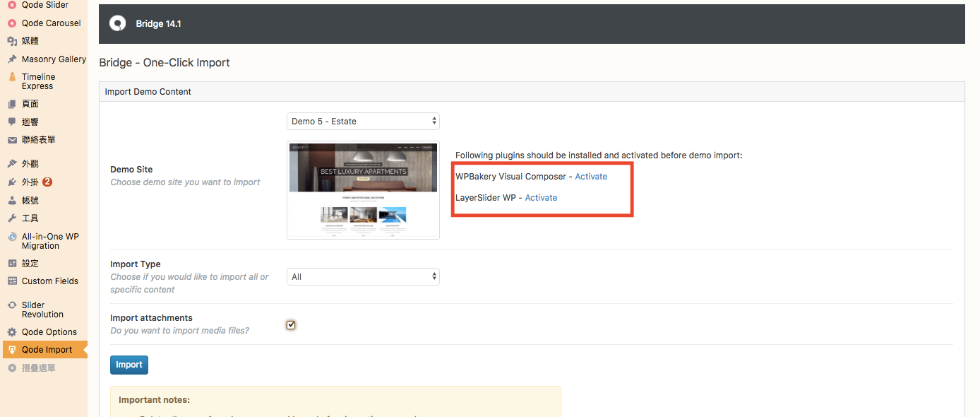The width and height of the screenshot is (980, 417).
Task: Click the Estate demo preview thumbnail
Action: (363, 190)
